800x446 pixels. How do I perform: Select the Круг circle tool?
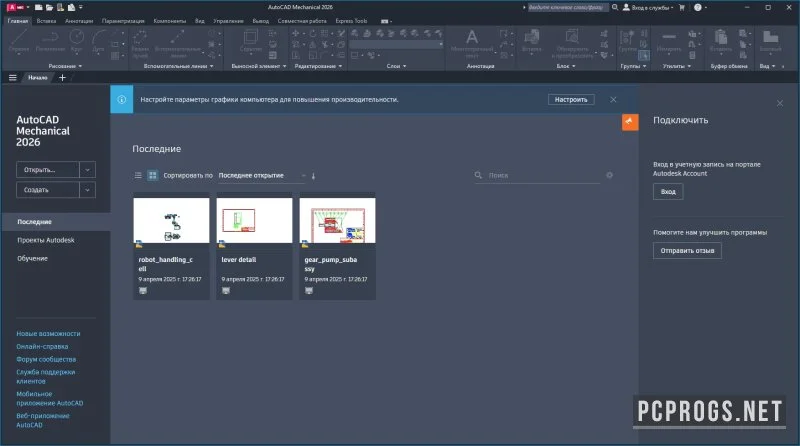point(77,41)
